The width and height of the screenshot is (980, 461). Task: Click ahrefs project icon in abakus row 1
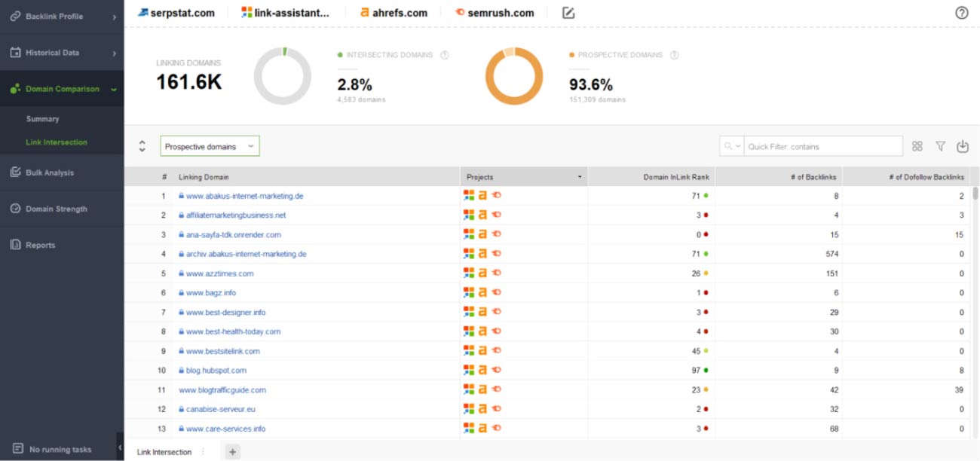point(482,196)
